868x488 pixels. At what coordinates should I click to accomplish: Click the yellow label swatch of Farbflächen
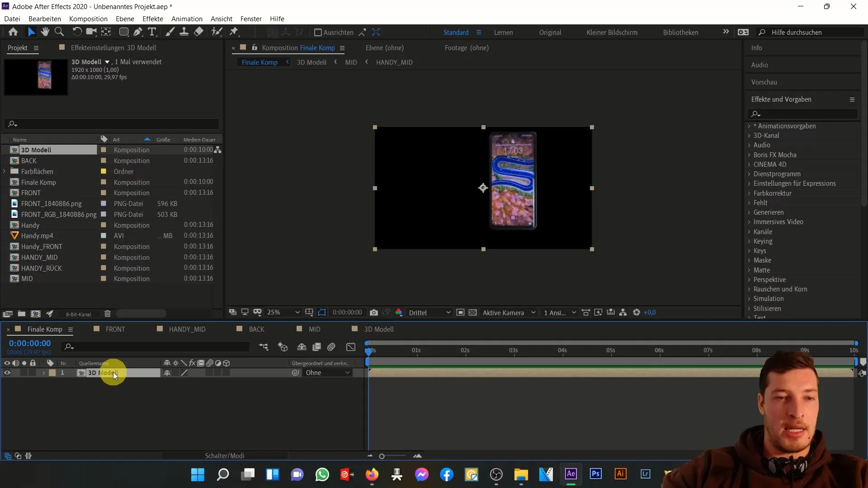point(103,171)
